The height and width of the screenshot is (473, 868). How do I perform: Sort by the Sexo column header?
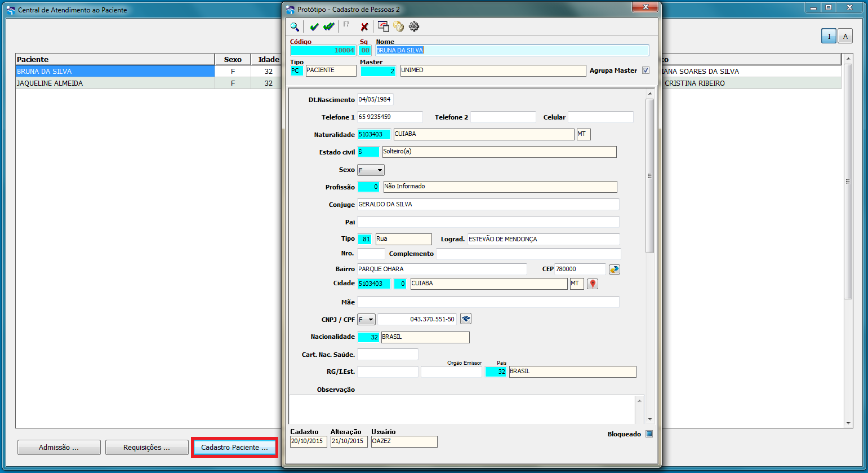(233, 59)
